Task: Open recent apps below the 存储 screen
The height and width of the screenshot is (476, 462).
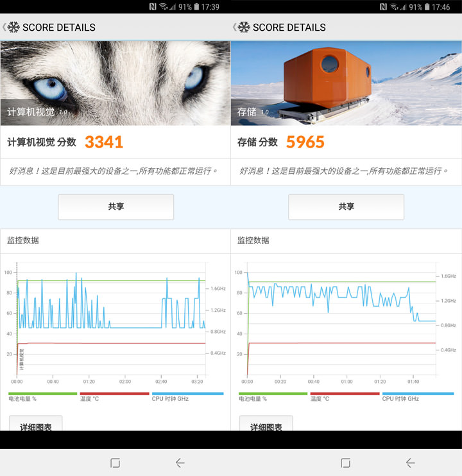Action: 346,463
